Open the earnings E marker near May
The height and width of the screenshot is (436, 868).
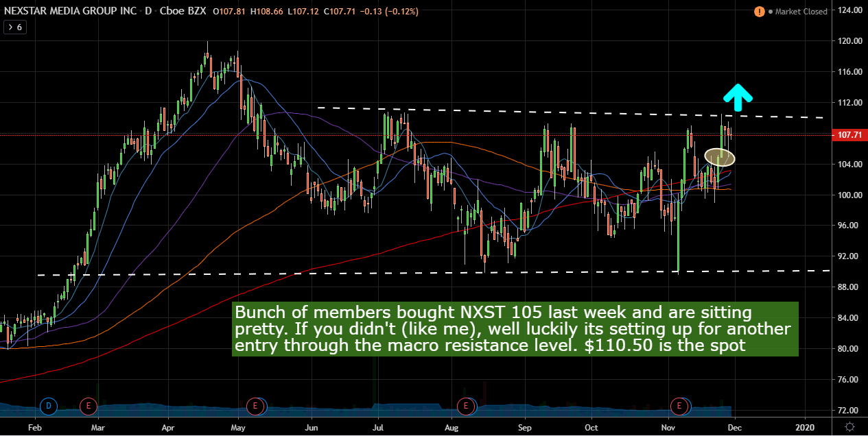pos(256,406)
